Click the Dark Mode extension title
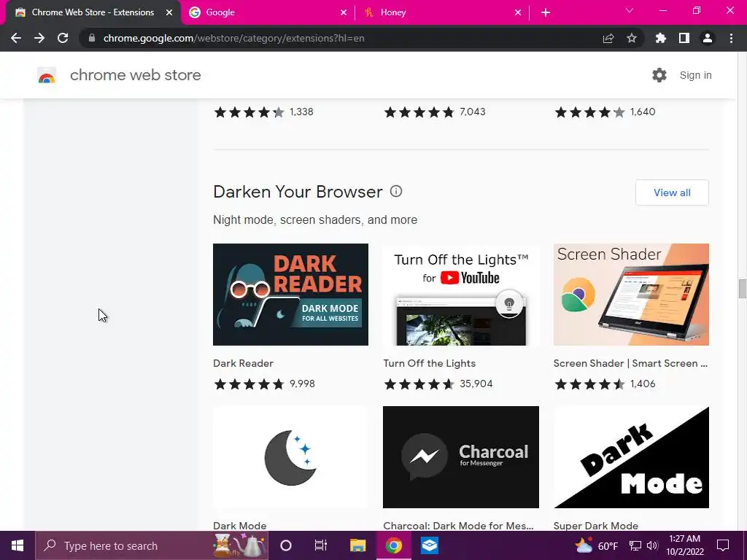Screen dimensions: 747x560 tap(239, 526)
